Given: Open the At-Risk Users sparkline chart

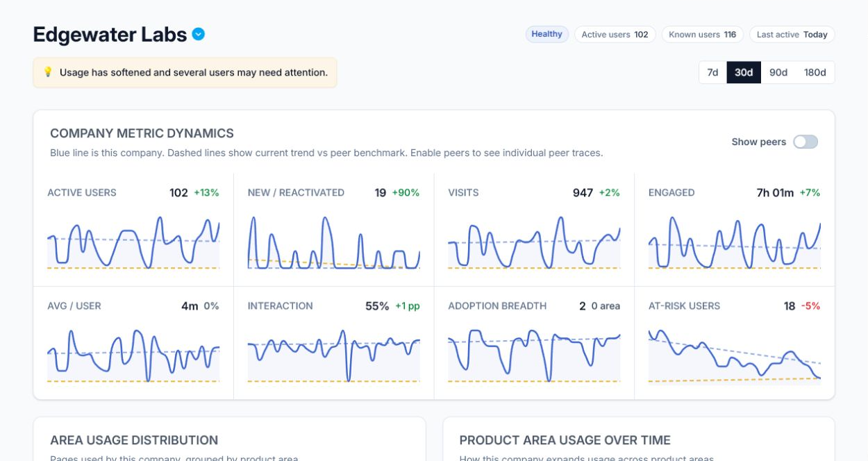Looking at the screenshot, I should pos(735,355).
